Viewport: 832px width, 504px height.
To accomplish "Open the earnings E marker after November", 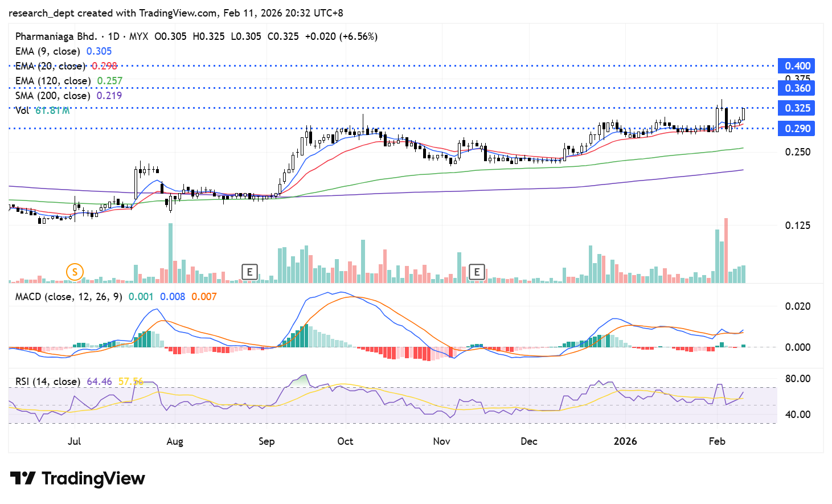I will (x=477, y=272).
